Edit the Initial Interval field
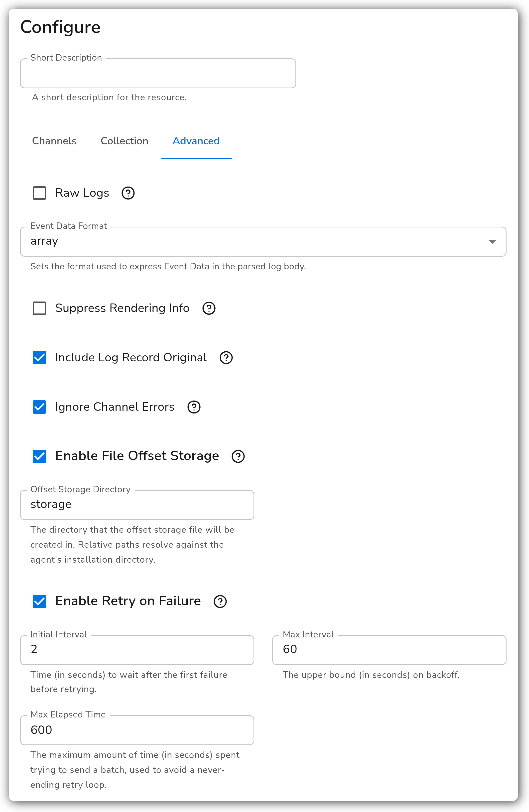The height and width of the screenshot is (812, 529). [137, 650]
